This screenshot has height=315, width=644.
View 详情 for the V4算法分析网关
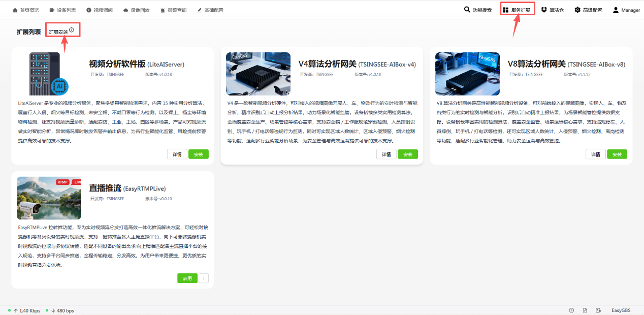click(386, 154)
